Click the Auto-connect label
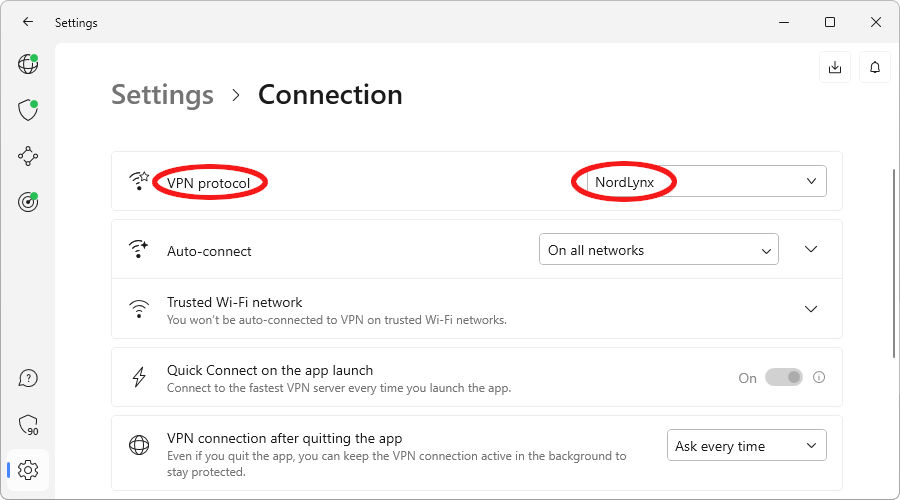The height and width of the screenshot is (500, 900). (209, 251)
